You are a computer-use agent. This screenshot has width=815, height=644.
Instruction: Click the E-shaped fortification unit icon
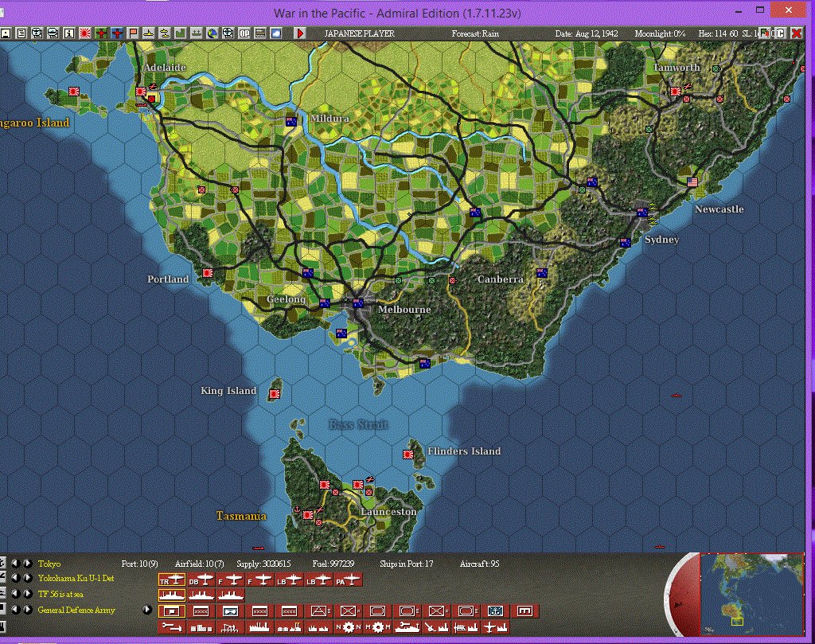click(x=525, y=611)
